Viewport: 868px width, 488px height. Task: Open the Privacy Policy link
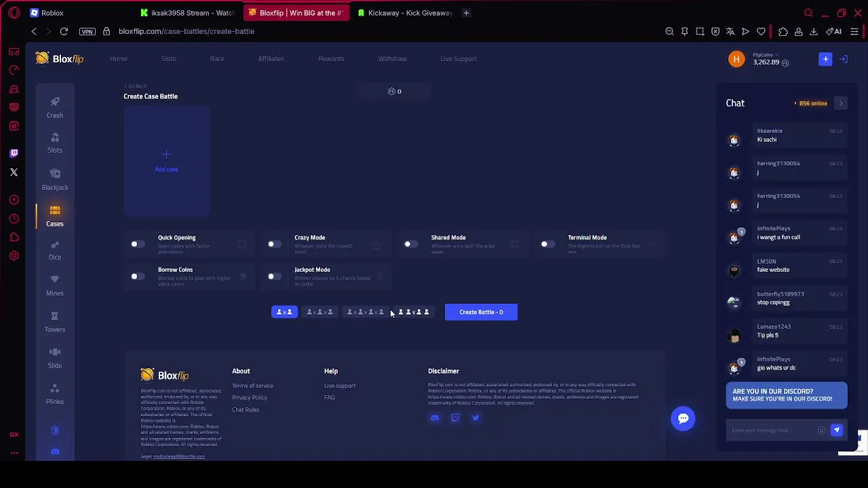coord(250,398)
